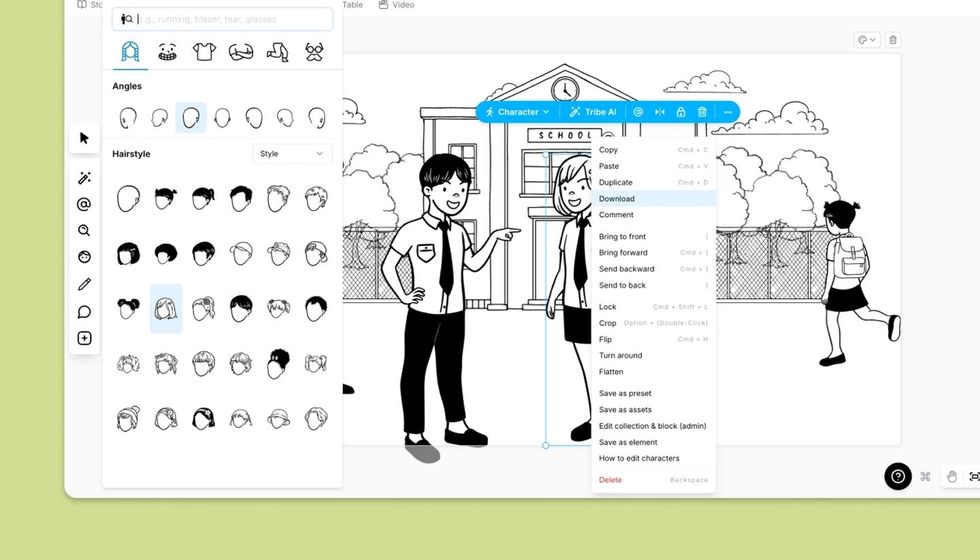Click the running girl with backpack character
The height and width of the screenshot is (560, 980).
(x=860, y=282)
